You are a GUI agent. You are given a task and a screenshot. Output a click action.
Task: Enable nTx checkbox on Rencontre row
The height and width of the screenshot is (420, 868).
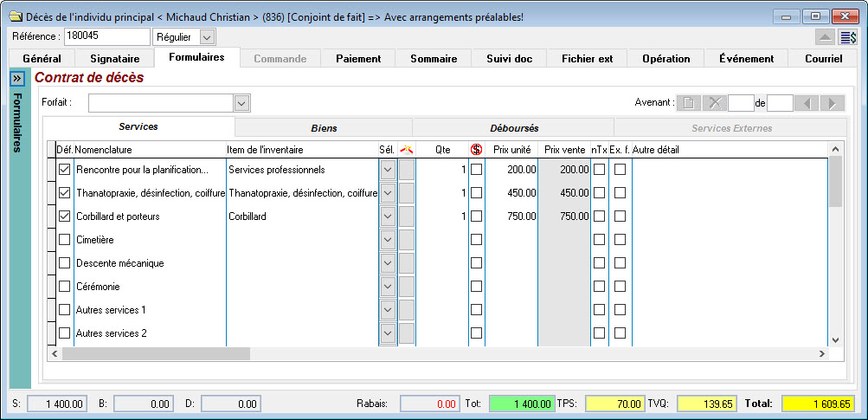click(x=599, y=170)
